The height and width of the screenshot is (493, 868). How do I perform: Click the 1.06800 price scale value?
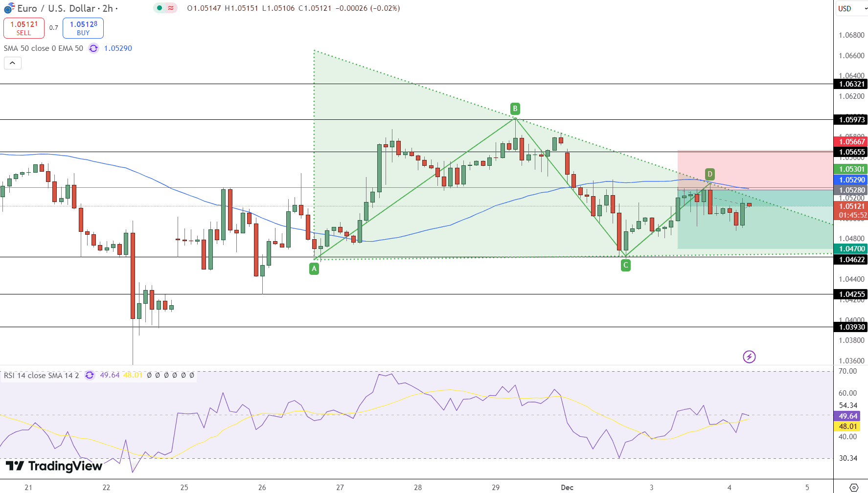(851, 35)
